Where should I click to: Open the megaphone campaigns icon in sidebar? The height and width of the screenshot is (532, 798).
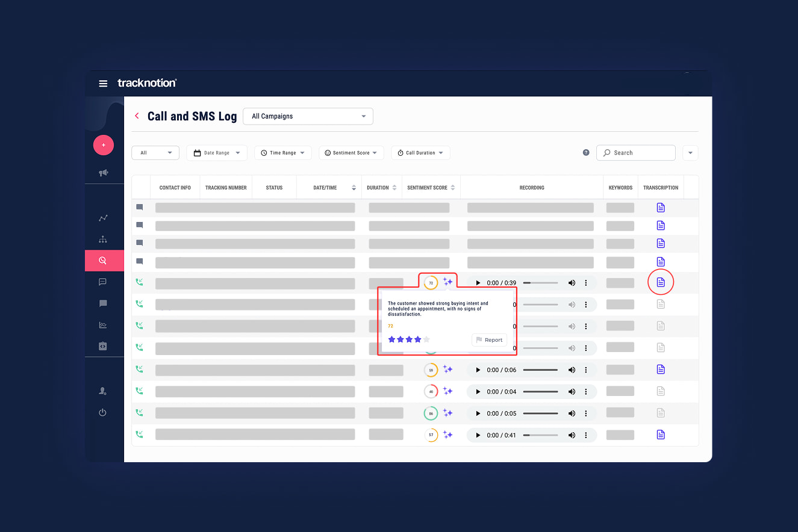(x=103, y=173)
